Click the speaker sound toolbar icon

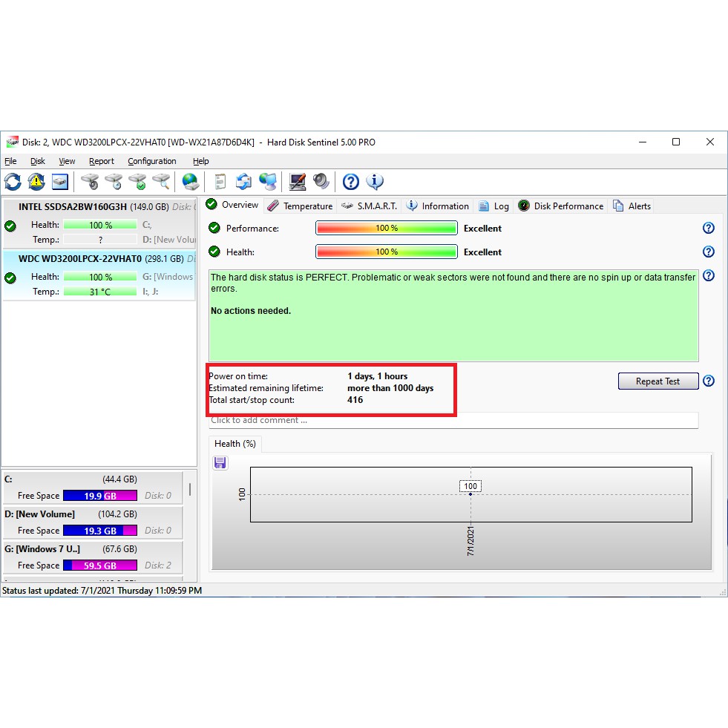click(321, 182)
